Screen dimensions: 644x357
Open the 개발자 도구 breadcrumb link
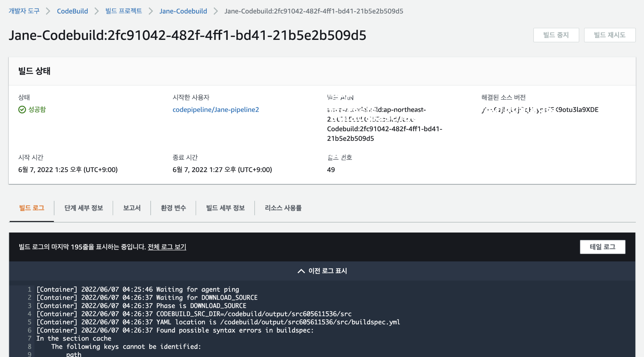point(24,11)
